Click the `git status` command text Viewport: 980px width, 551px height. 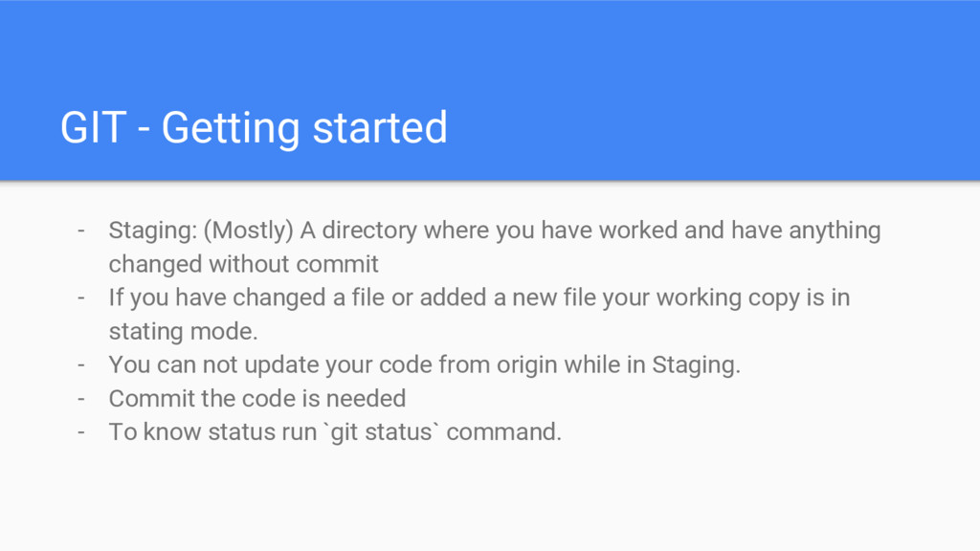point(381,432)
